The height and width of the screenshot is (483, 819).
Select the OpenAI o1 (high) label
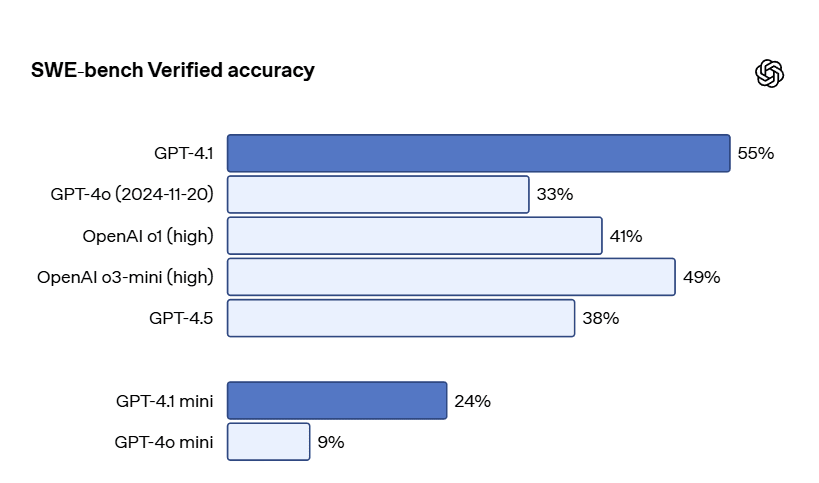pos(148,236)
